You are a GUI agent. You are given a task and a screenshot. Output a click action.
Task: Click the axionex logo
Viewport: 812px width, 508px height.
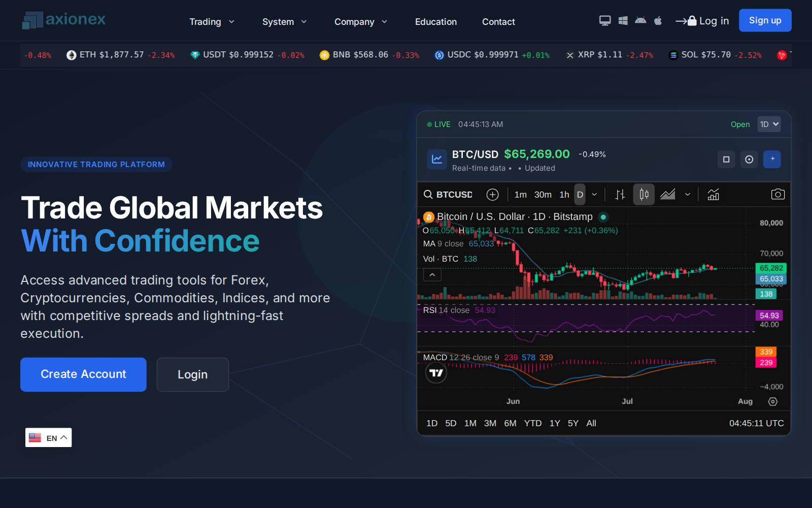point(64,20)
